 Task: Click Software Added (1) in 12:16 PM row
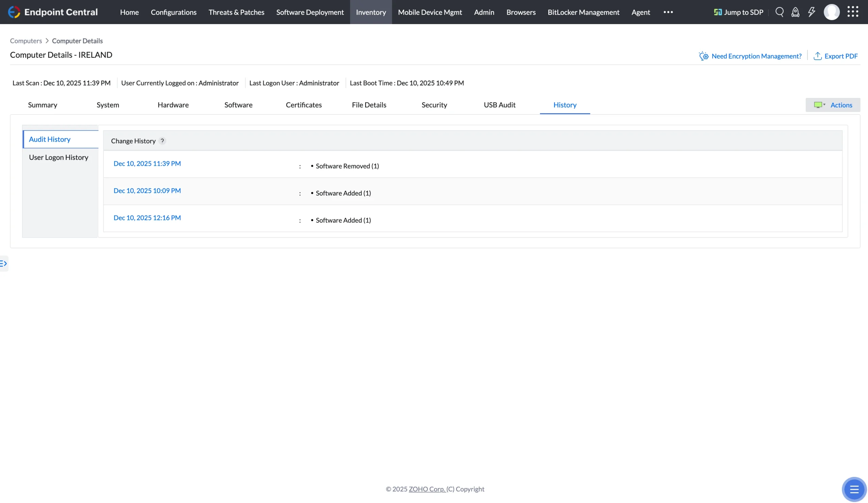coord(343,220)
